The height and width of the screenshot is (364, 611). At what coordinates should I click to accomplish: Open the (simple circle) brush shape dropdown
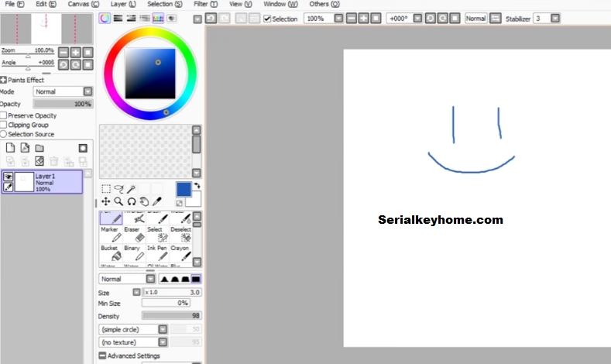pyautogui.click(x=163, y=329)
